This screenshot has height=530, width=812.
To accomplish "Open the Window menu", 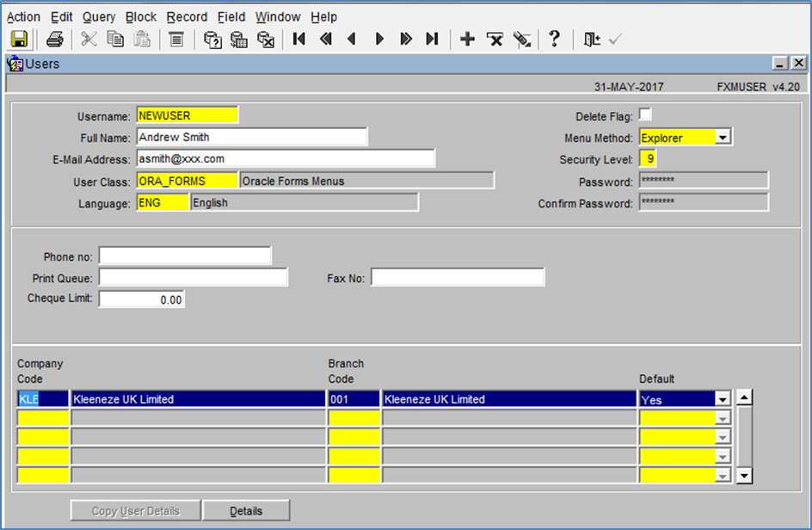I will (x=278, y=17).
